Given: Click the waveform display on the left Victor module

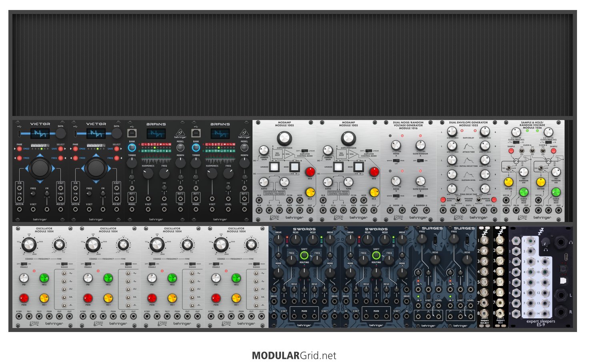Looking at the screenshot, I should pyautogui.click(x=40, y=134).
